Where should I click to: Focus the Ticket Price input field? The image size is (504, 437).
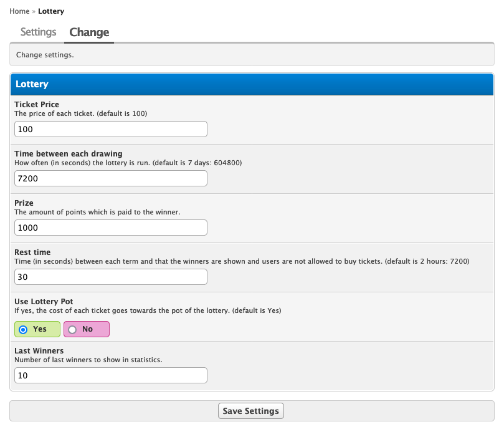coord(111,129)
